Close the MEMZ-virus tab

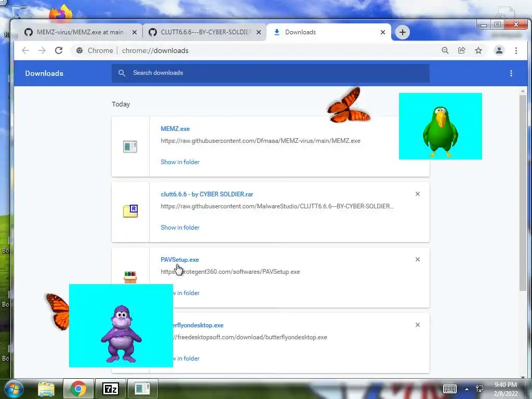click(x=135, y=32)
